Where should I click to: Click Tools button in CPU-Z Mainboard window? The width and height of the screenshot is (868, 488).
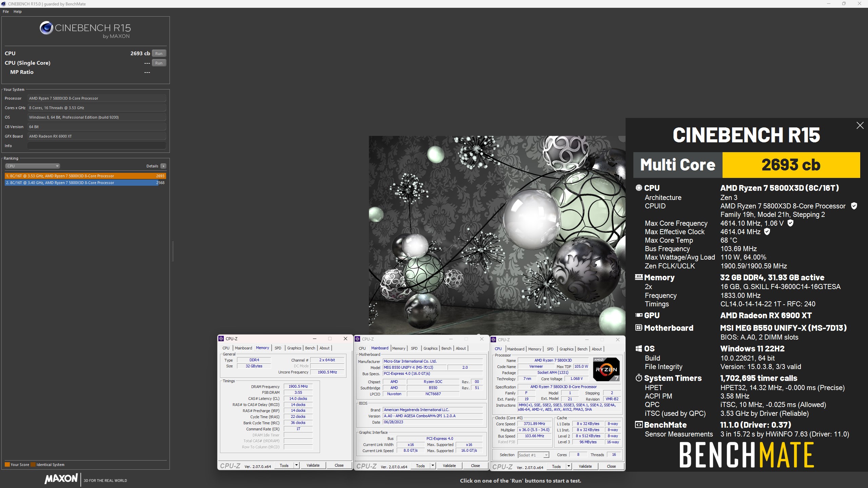[420, 466]
